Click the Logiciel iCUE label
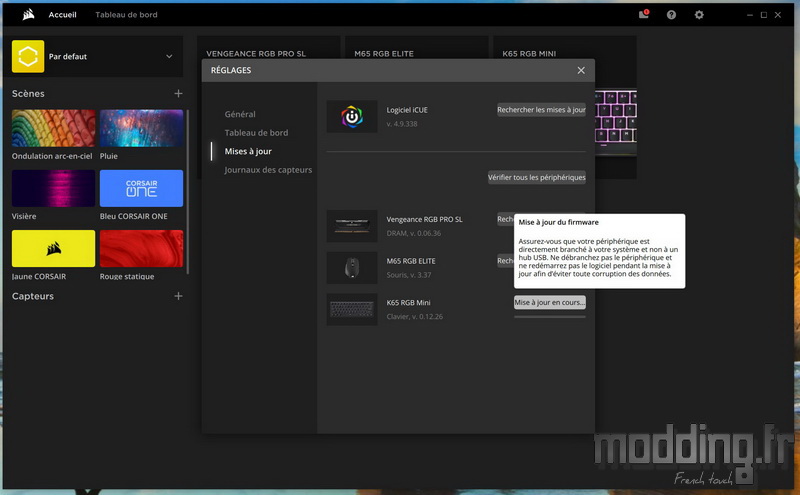 pyautogui.click(x=407, y=110)
